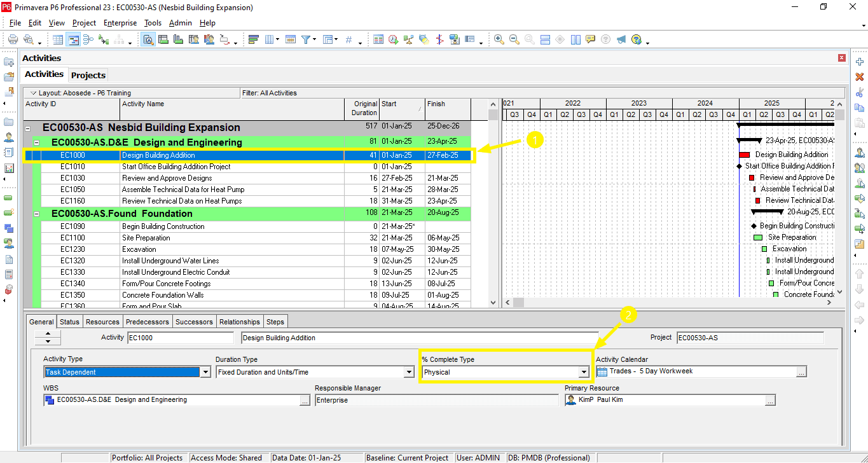Open the Steps details tab

point(275,322)
